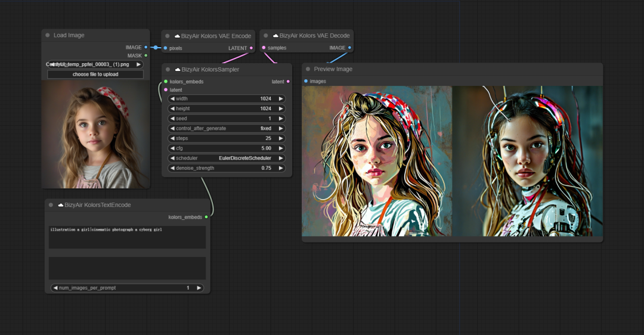Click the cloud icon on the VAE Encode title
The image size is (644, 335).
point(178,36)
